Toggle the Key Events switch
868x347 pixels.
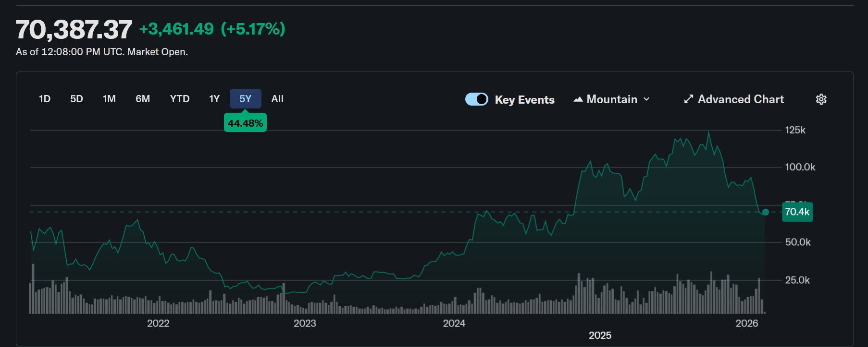click(x=477, y=99)
